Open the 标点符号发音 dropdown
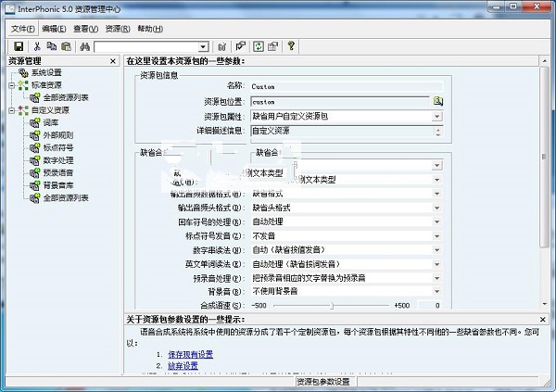Screen dimensions: 556x392 pyautogui.click(x=436, y=236)
